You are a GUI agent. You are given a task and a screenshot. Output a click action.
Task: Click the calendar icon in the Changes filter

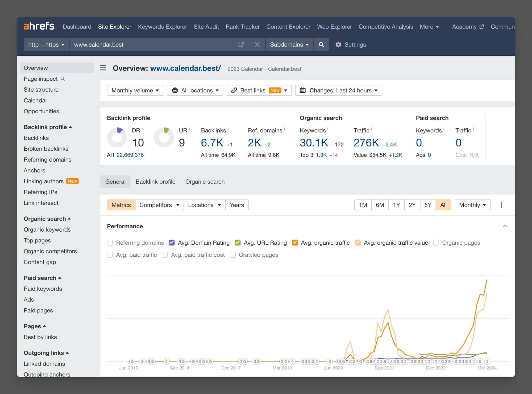[302, 90]
